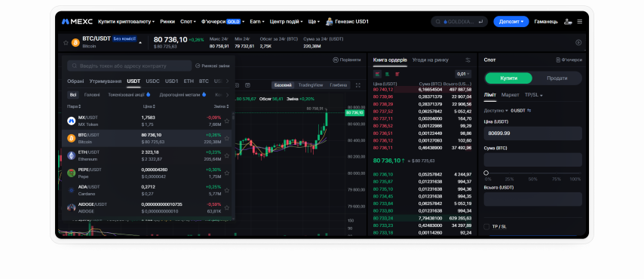Switch to the USDC market tab
The height and width of the screenshot is (279, 644).
pyautogui.click(x=153, y=81)
